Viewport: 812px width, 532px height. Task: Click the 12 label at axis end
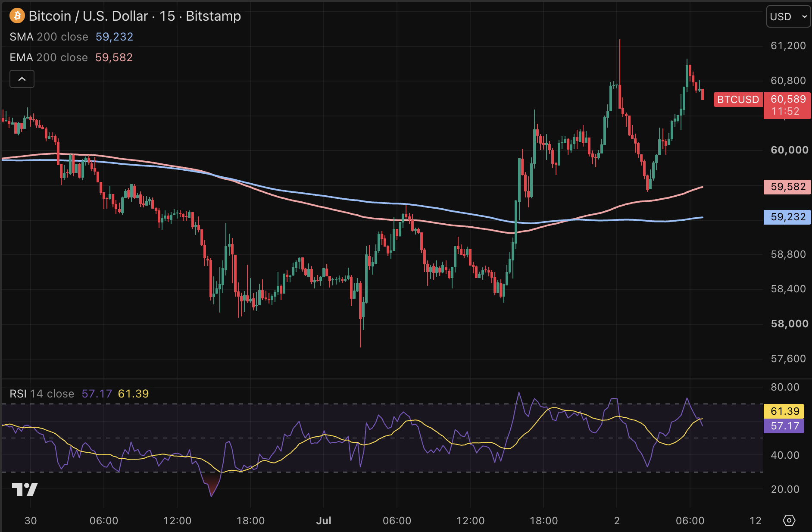tap(755, 521)
